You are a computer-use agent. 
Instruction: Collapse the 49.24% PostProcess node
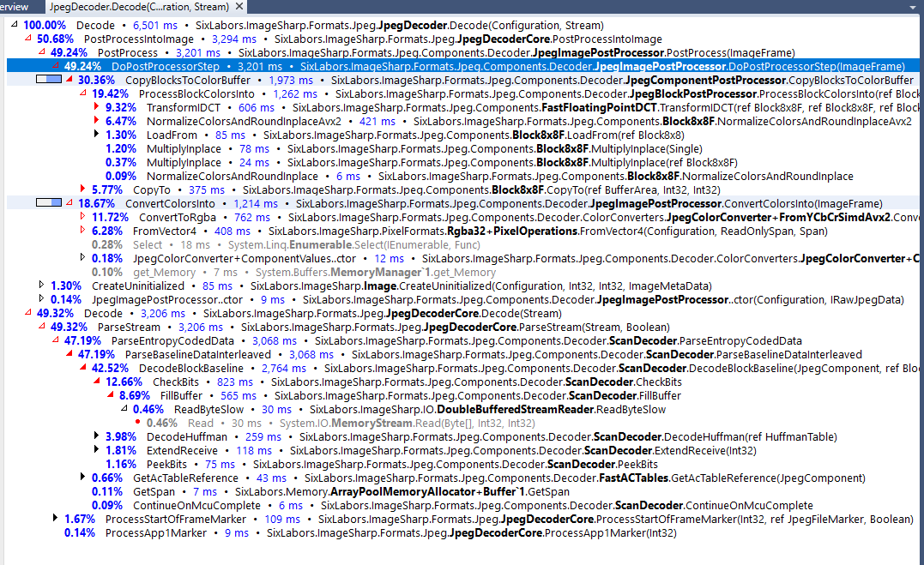tap(41, 51)
